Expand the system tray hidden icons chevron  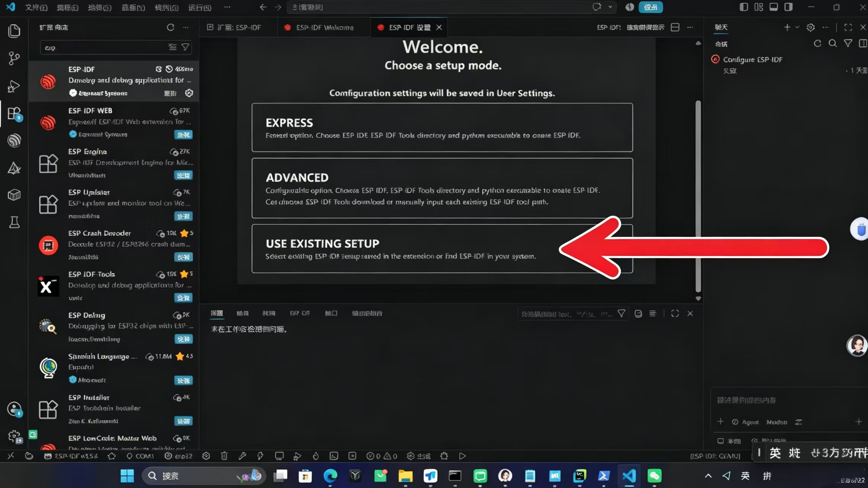(708, 475)
